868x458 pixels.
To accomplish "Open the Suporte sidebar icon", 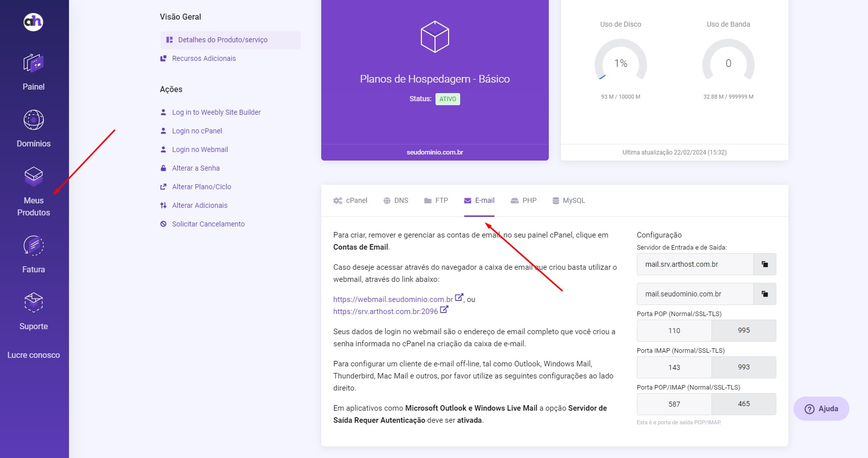I will coord(33,302).
